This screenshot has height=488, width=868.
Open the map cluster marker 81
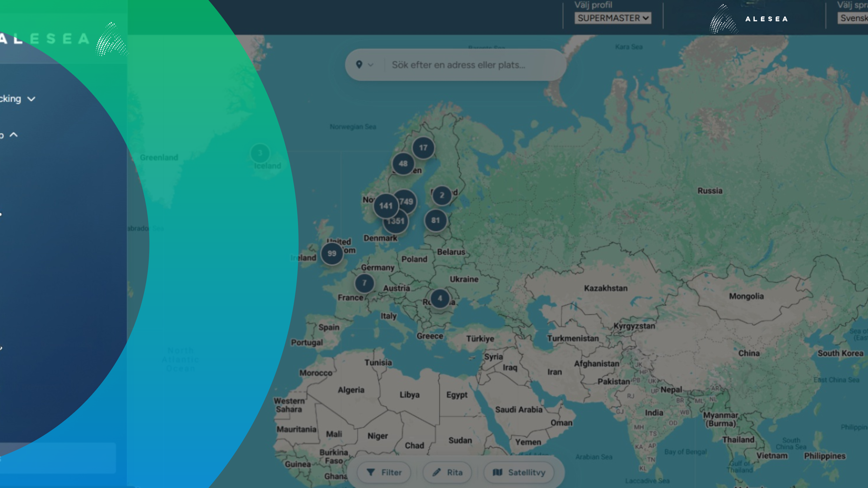(x=435, y=220)
